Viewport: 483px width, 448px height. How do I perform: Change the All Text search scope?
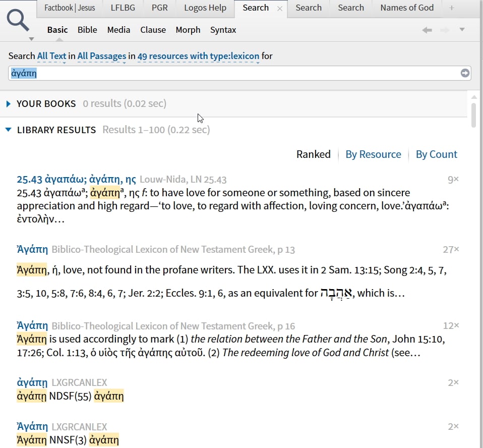(51, 56)
